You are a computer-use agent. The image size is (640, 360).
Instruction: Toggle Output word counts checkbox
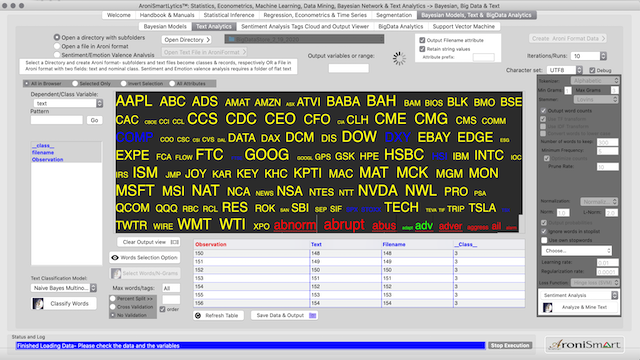[x=543, y=111]
